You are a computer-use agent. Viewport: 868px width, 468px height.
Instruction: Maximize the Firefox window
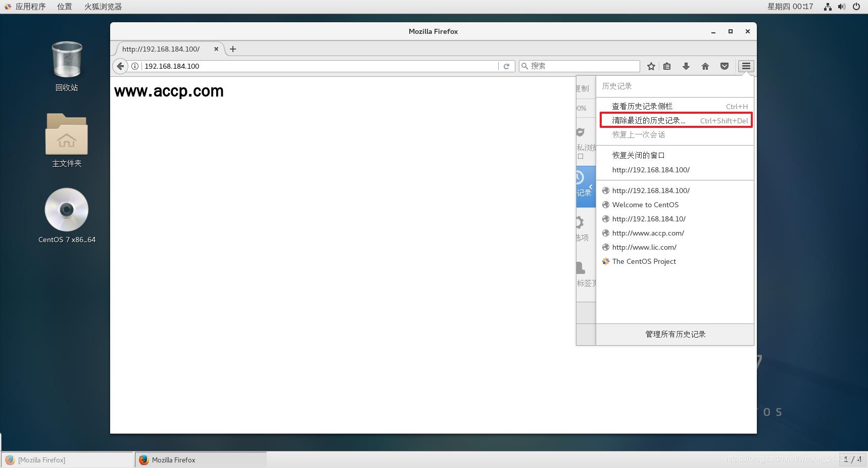(x=730, y=31)
